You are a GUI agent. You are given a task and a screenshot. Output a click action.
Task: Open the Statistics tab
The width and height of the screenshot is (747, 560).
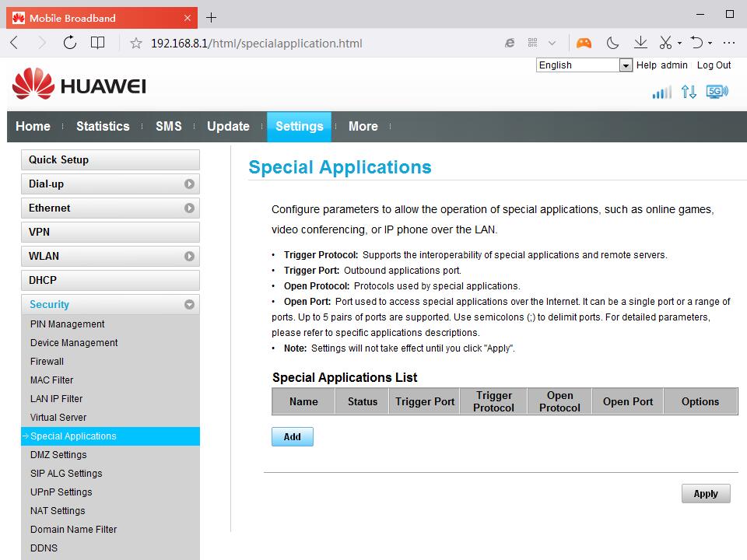[103, 127]
